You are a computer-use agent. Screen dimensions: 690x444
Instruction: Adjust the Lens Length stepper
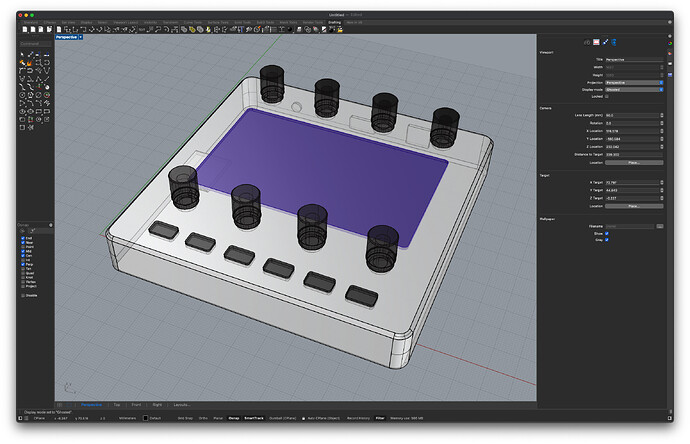coord(661,115)
